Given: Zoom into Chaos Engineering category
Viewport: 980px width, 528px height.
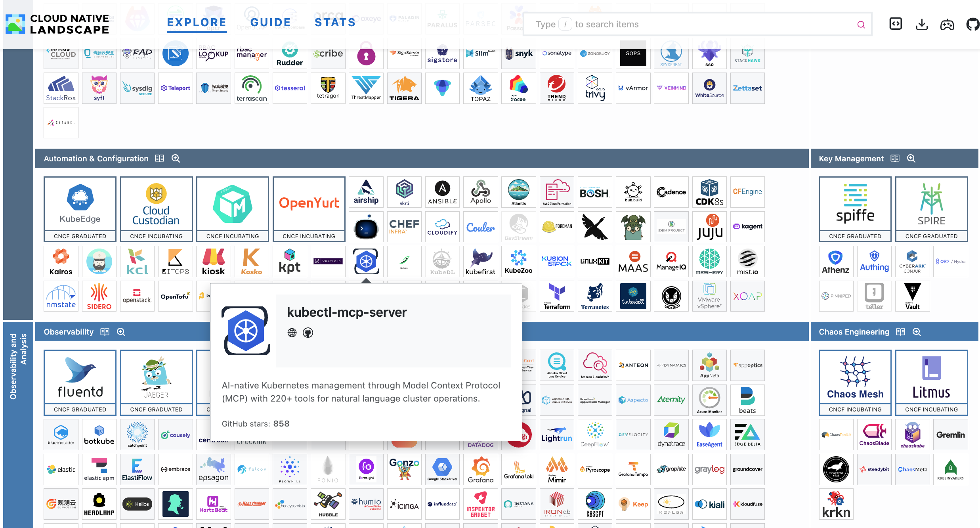Looking at the screenshot, I should tap(917, 332).
